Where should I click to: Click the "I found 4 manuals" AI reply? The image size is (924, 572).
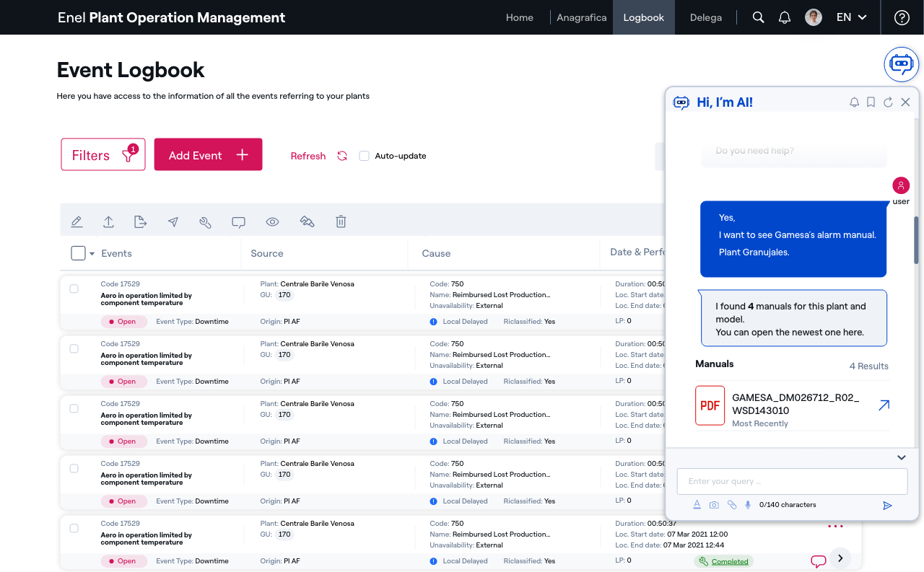coord(794,319)
